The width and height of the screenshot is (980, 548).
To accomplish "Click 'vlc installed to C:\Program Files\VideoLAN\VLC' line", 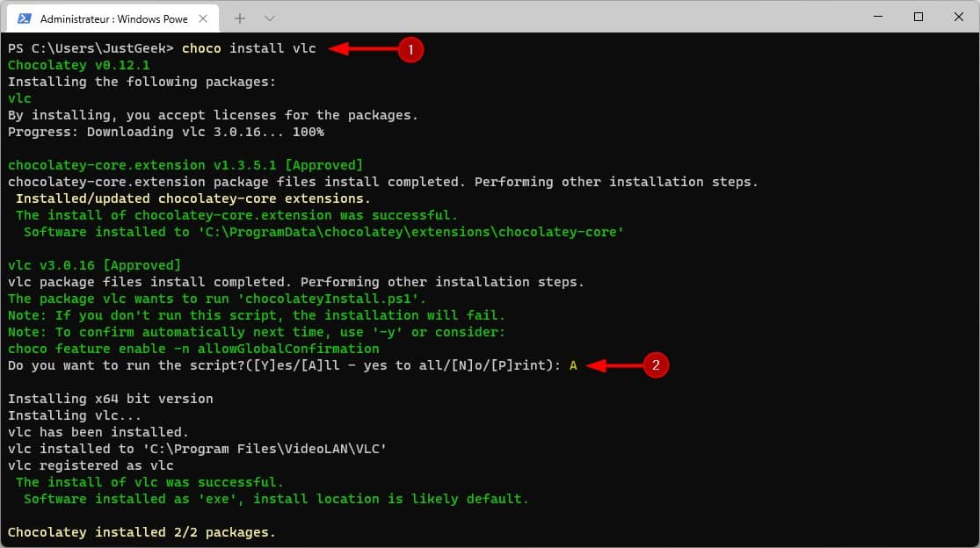I will tap(197, 449).
